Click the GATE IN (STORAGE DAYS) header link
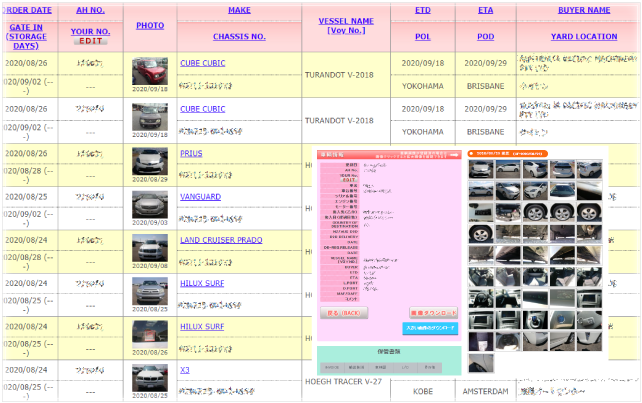Image resolution: width=642 pixels, height=403 pixels. tap(26, 36)
